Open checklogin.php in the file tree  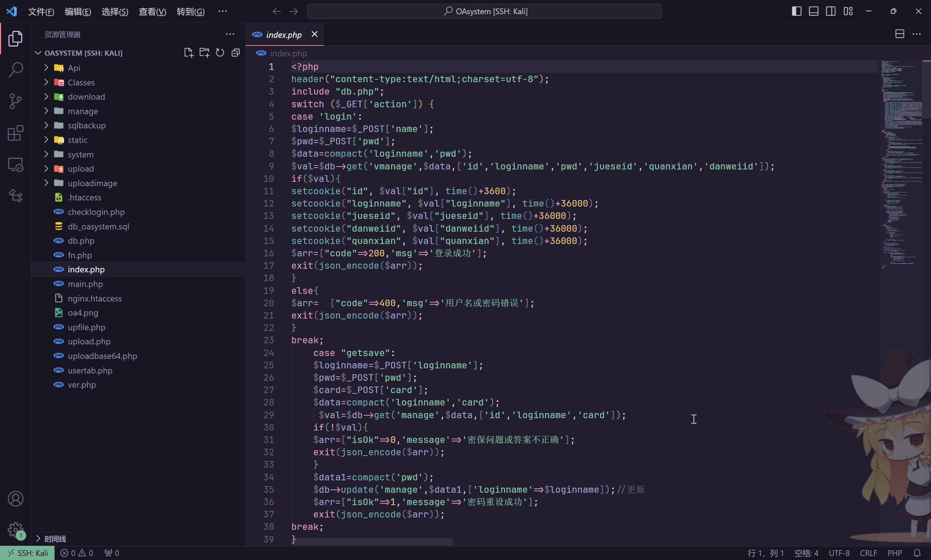(x=138, y=212)
